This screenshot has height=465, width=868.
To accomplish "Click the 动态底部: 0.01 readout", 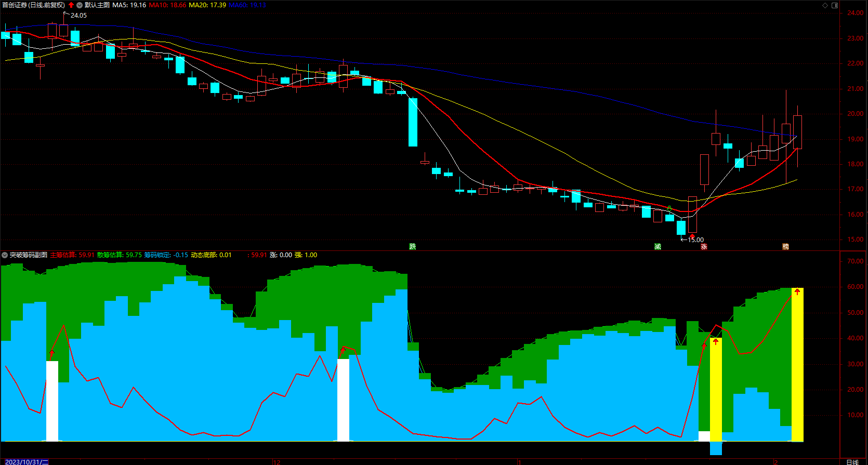I will [211, 255].
